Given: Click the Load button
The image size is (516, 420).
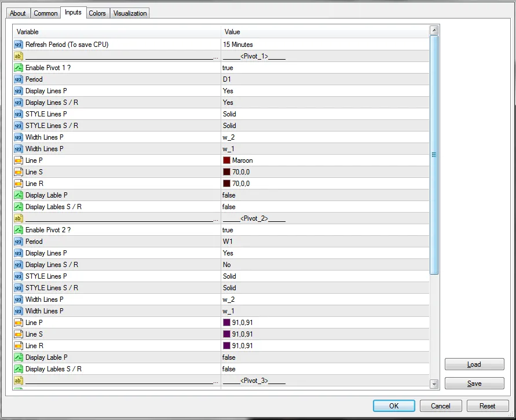Looking at the screenshot, I should pos(474,364).
